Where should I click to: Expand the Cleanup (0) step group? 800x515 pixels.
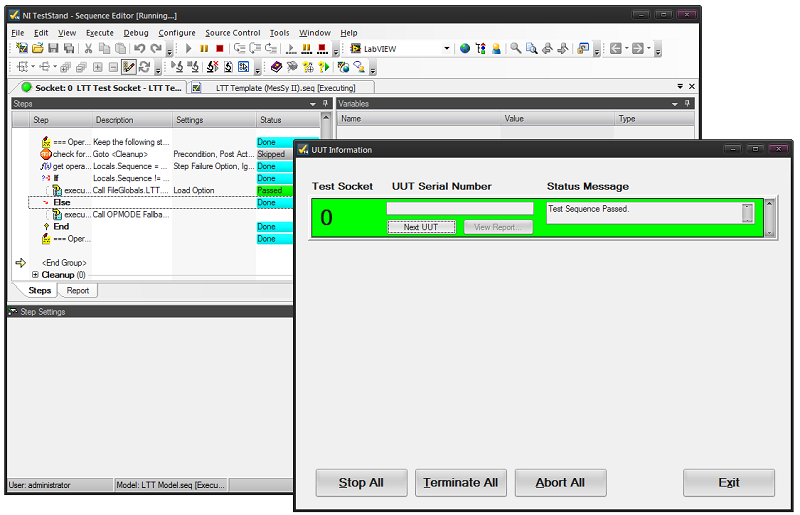coord(35,275)
